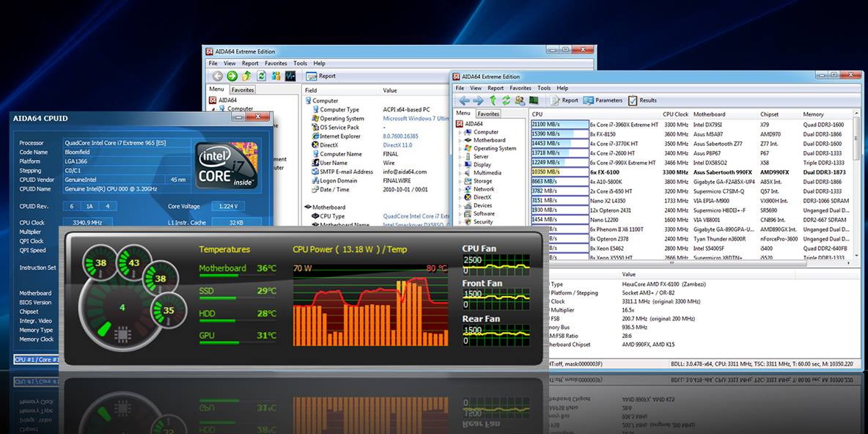Open the Tools menu in the rear AIDA64 window
Viewport: 868px width, 434px height.
click(300, 63)
